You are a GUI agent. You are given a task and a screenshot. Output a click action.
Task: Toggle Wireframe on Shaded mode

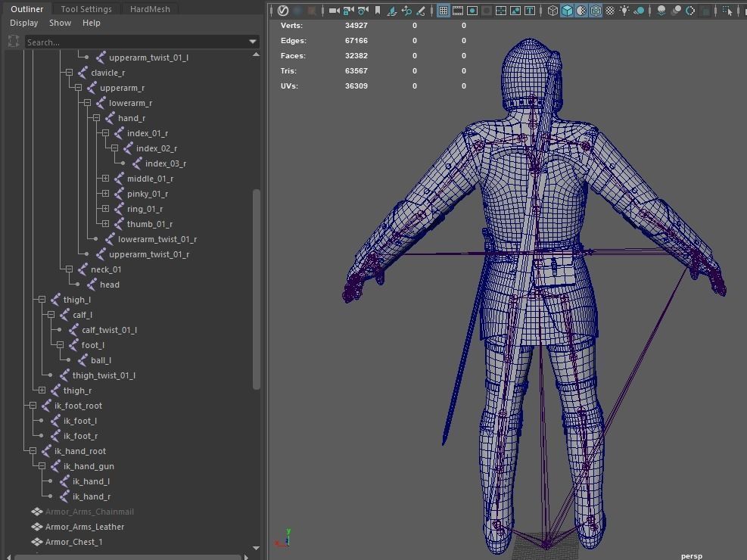pos(596,11)
